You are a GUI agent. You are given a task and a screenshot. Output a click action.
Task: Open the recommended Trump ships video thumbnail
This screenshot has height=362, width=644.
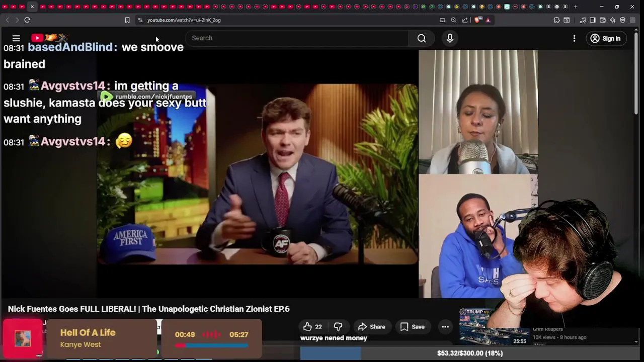click(x=493, y=327)
